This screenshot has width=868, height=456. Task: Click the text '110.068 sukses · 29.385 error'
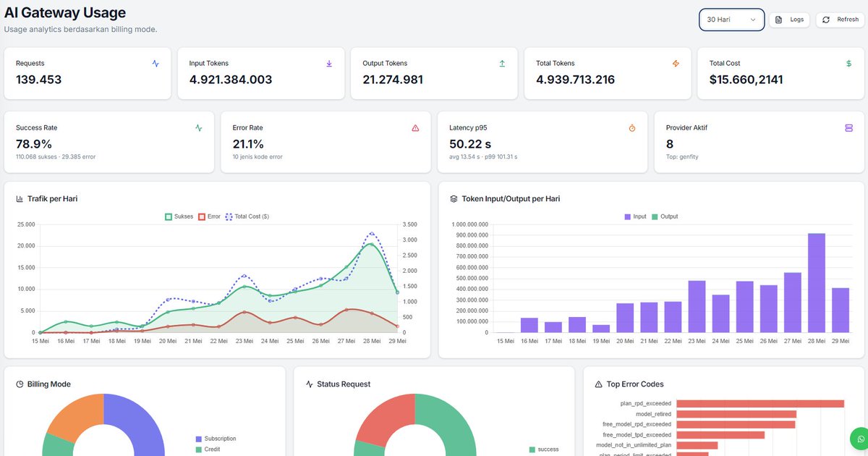click(x=56, y=156)
